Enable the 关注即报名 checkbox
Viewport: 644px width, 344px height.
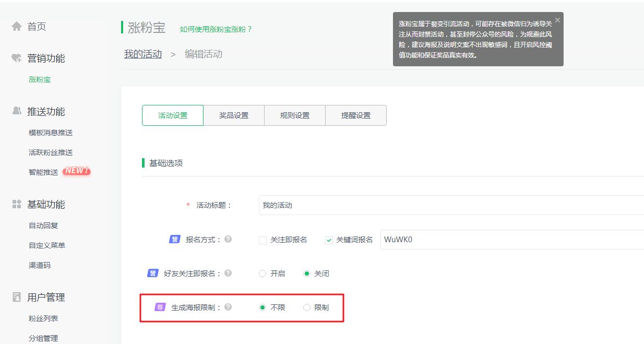(263, 240)
